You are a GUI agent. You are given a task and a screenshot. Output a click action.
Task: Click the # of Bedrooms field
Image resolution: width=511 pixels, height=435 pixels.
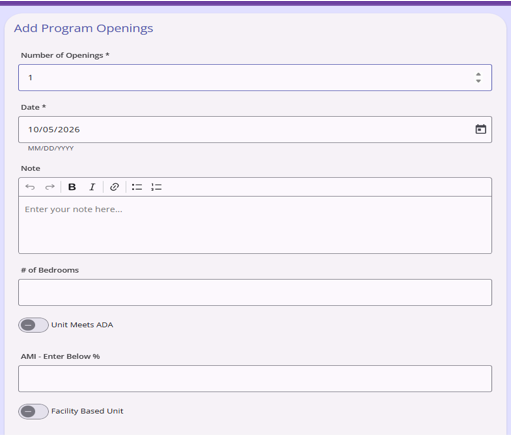tap(255, 292)
